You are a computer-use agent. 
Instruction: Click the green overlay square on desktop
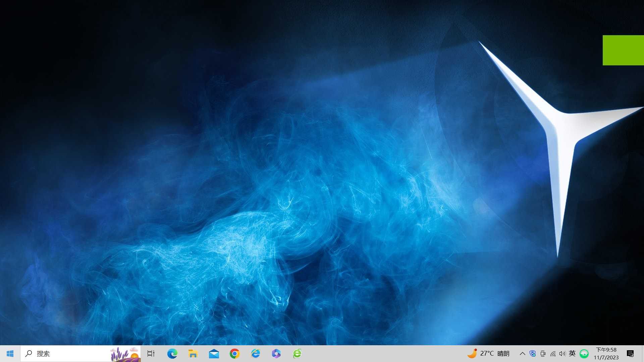(x=623, y=50)
